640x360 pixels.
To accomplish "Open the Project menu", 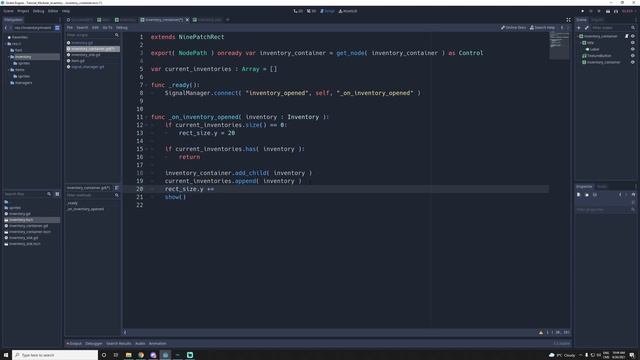I will [x=23, y=11].
